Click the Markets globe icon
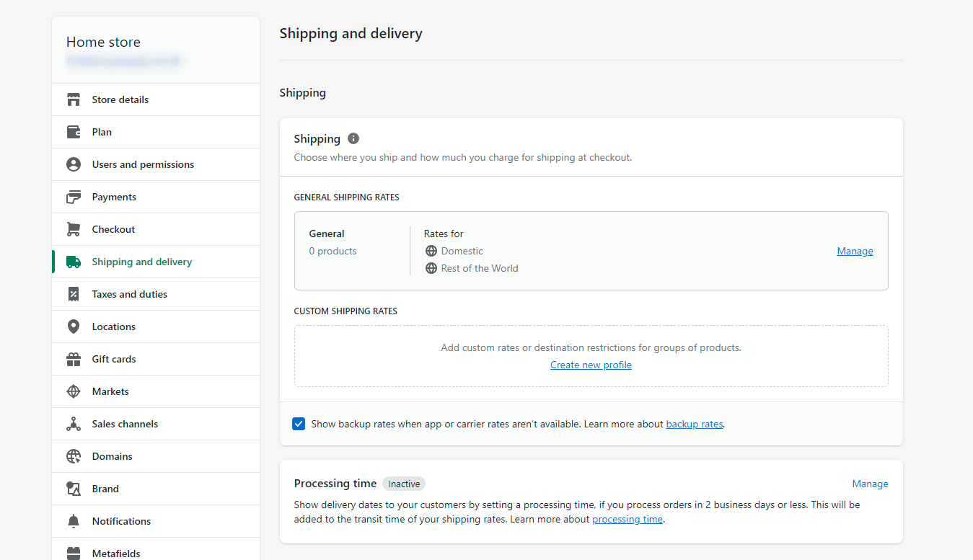This screenshot has width=973, height=560. click(73, 391)
